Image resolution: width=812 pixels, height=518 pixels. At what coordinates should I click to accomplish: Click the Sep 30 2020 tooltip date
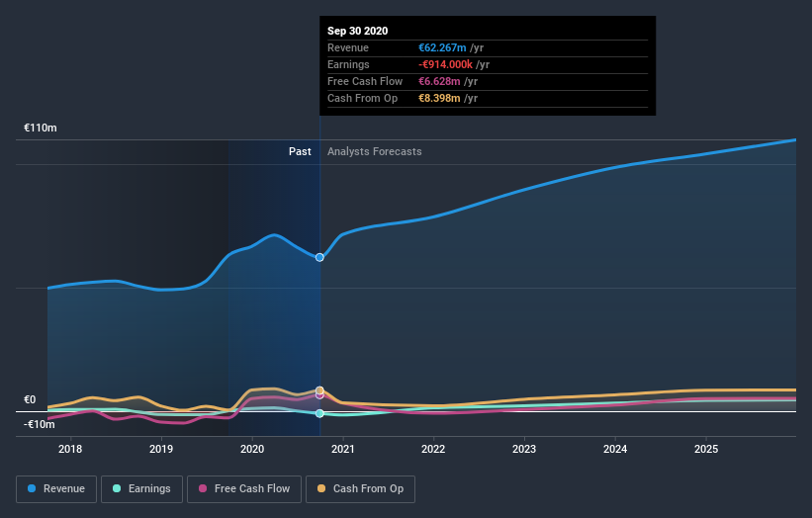(x=357, y=31)
